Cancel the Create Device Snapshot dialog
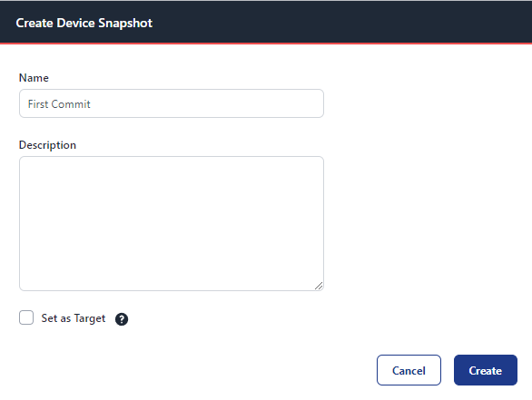The width and height of the screenshot is (532, 400). [409, 370]
